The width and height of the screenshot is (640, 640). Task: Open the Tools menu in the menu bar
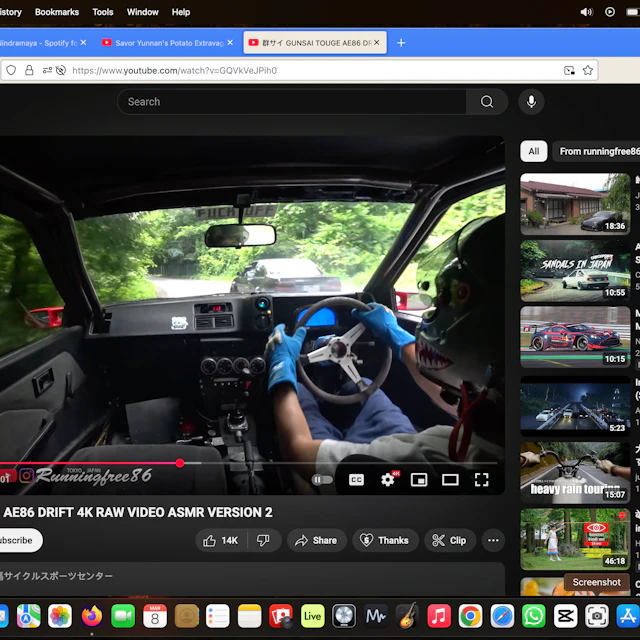[x=103, y=12]
